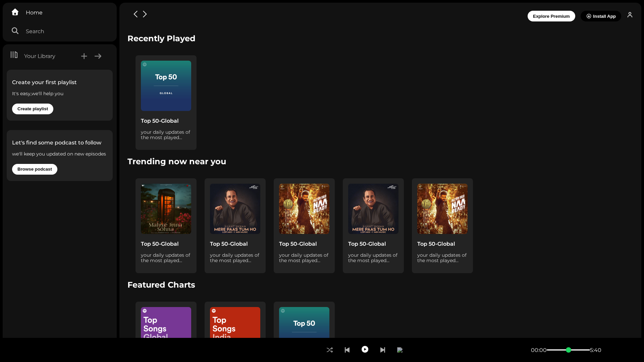This screenshot has height=362, width=644.
Task: Click the "Featured Charts" heading
Action: [x=161, y=285]
